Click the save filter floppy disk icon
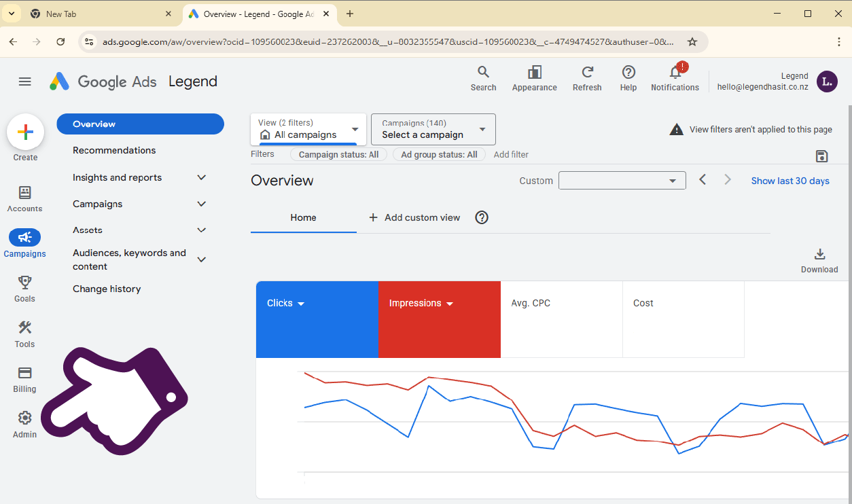The height and width of the screenshot is (504, 852). (821, 156)
